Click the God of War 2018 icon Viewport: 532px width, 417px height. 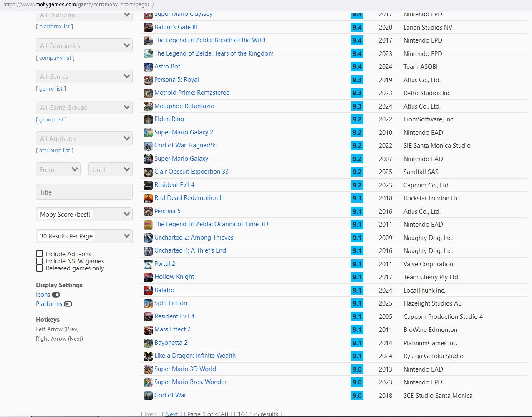(148, 396)
